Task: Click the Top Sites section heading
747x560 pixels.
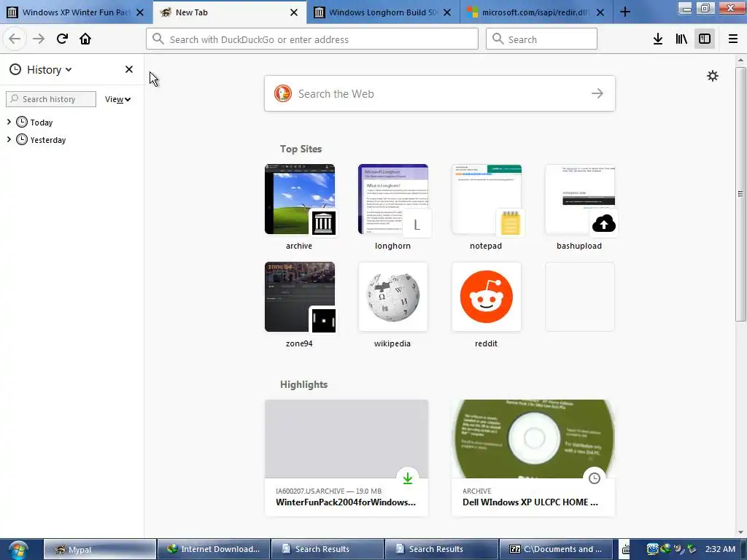Action: click(301, 149)
